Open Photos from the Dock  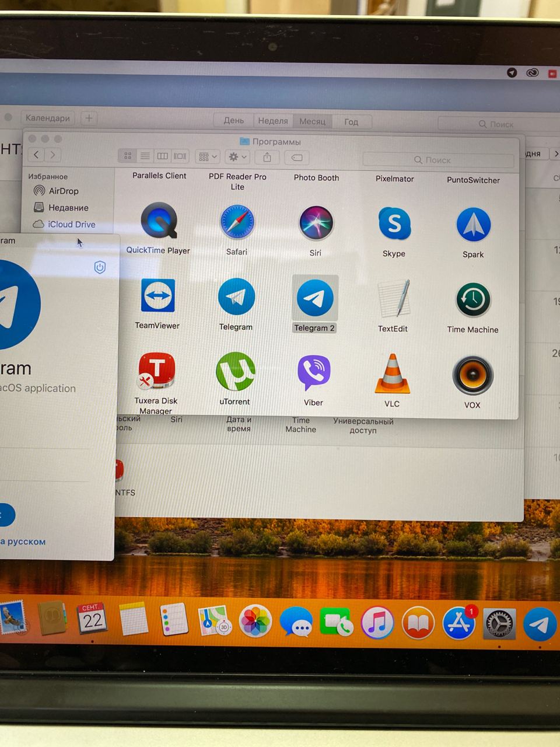pyautogui.click(x=256, y=621)
